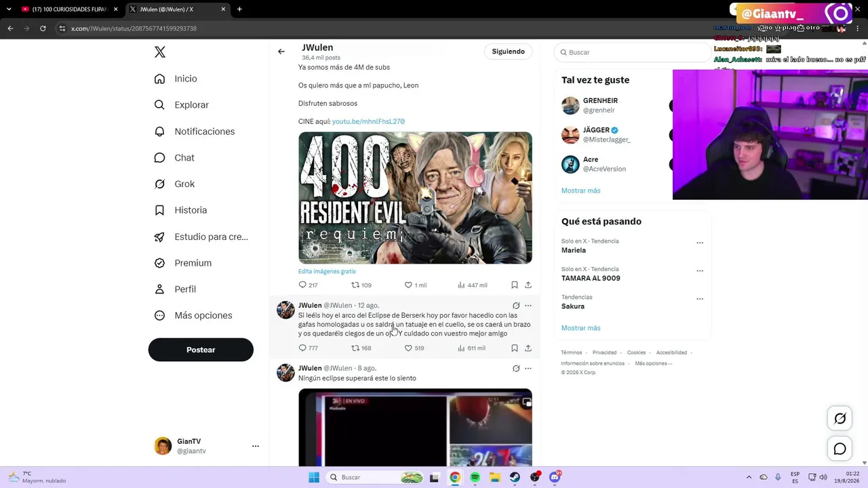Image resolution: width=868 pixels, height=488 pixels.
Task: Repost the Berserk post with 168 reposts
Action: click(361, 348)
